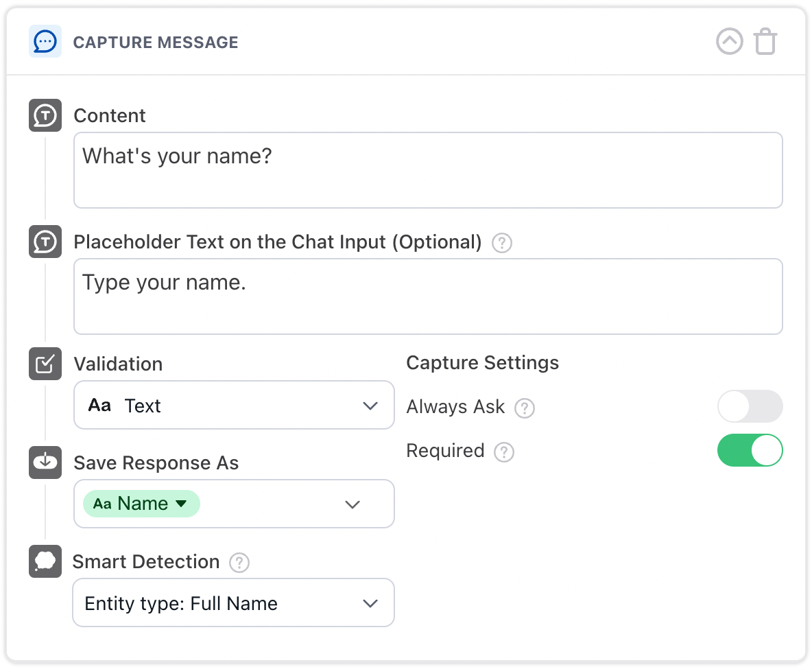Enable the Always Ask toggle
The width and height of the screenshot is (812, 667).
750,406
